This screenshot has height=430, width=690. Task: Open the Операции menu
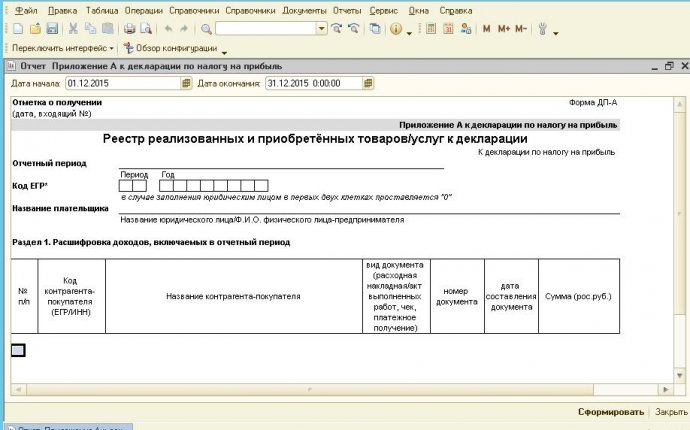143,11
